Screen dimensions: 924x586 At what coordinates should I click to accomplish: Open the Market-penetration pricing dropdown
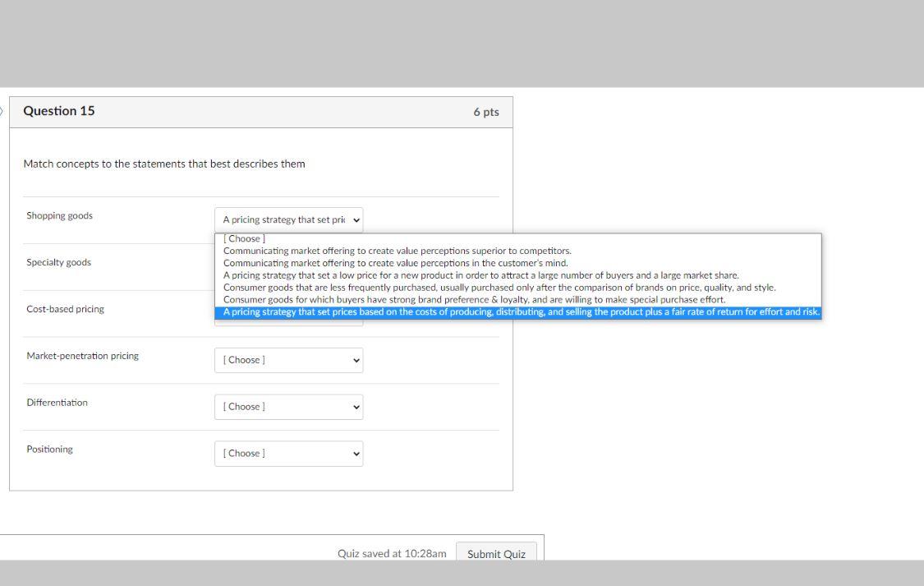tap(289, 360)
